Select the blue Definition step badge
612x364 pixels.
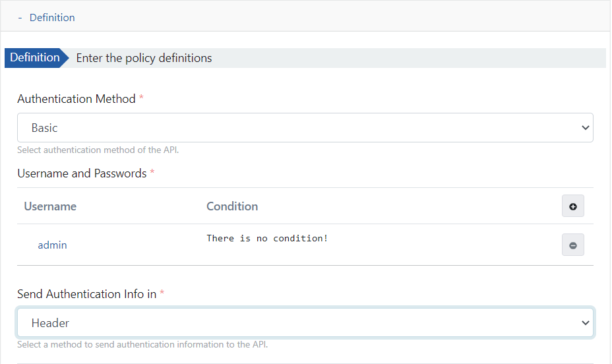[x=35, y=58]
